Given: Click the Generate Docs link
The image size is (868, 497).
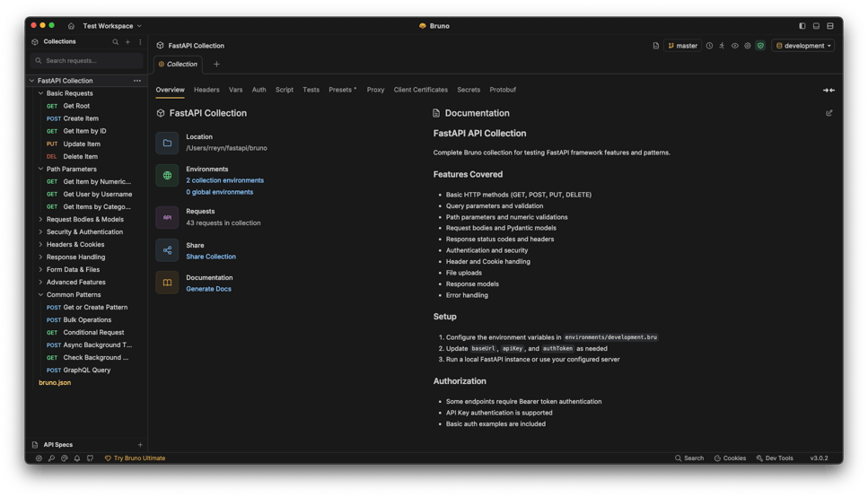Looking at the screenshot, I should 208,289.
